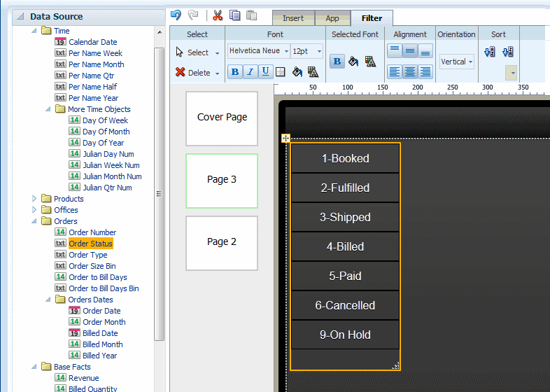550x392 pixels.
Task: Toggle Bold in Selected Font group
Action: click(337, 62)
